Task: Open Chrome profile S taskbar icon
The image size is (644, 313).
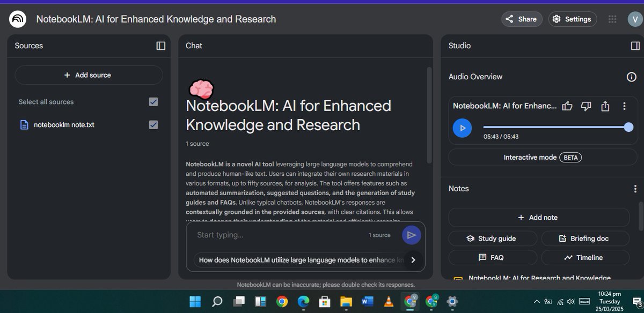Action: point(431,302)
